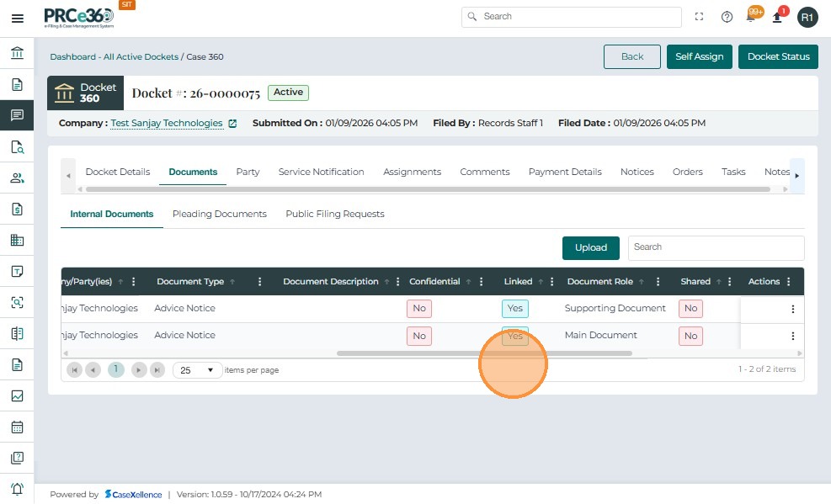Image resolution: width=831 pixels, height=504 pixels.
Task: Open actions menu for Supporting Document row
Action: [792, 309]
